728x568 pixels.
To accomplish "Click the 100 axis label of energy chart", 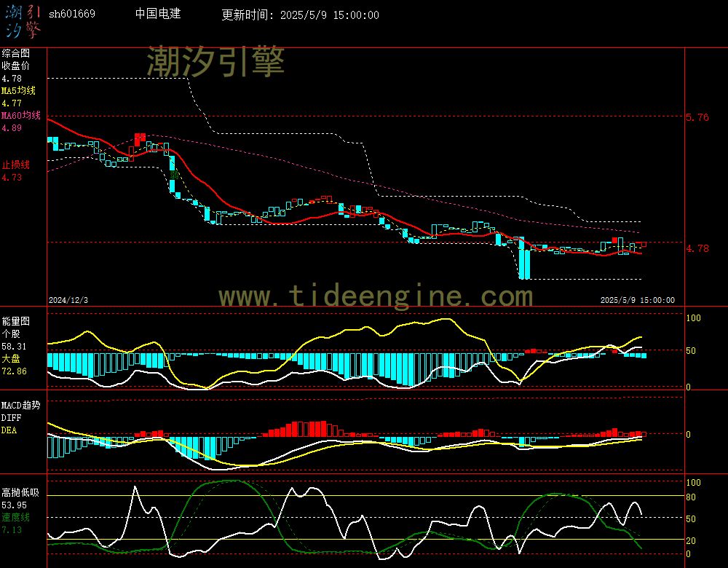I will 693,318.
